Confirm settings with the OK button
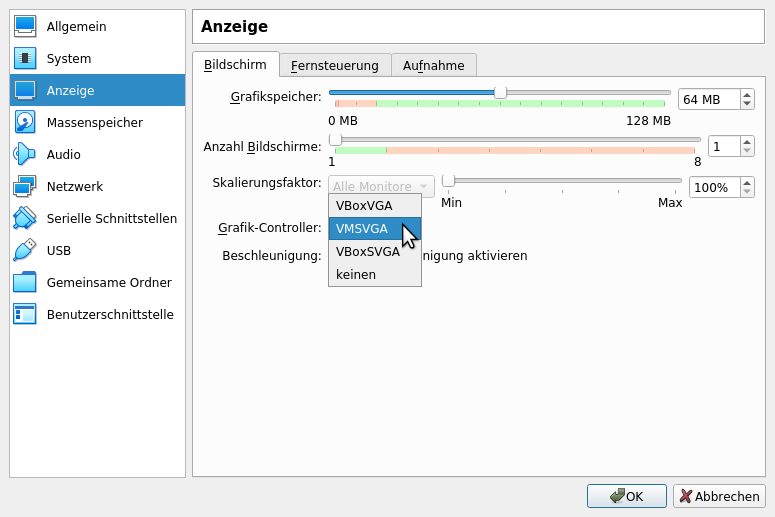The width and height of the screenshot is (775, 517). 626,496
